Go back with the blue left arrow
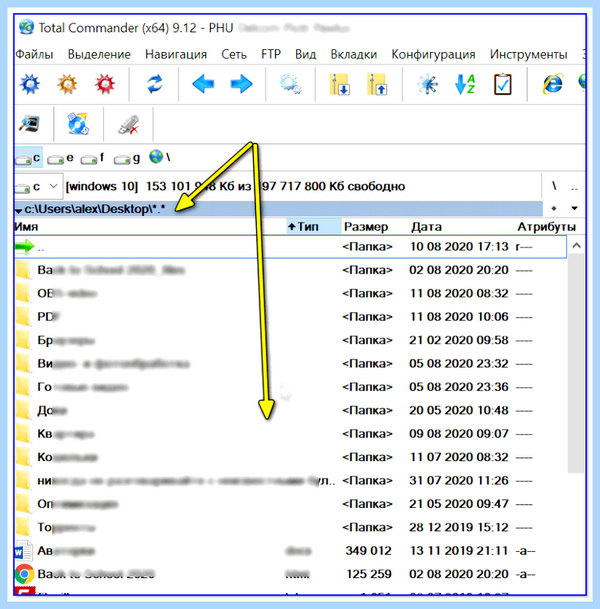 203,84
